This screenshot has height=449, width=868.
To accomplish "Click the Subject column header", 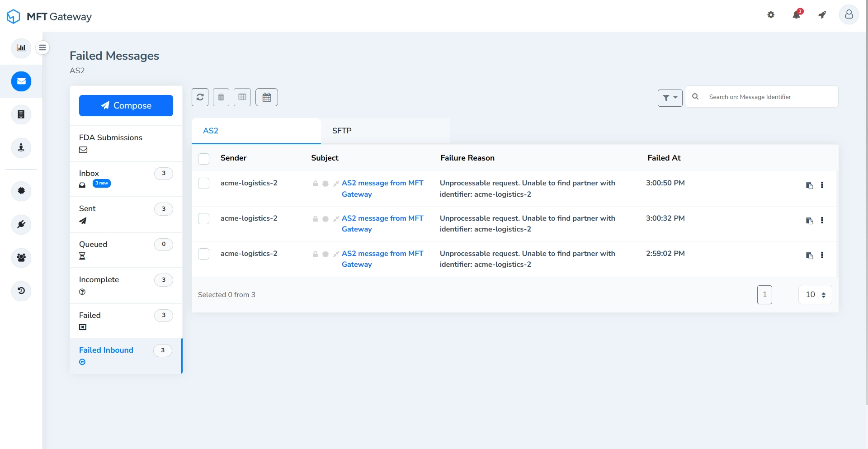I will 325,158.
